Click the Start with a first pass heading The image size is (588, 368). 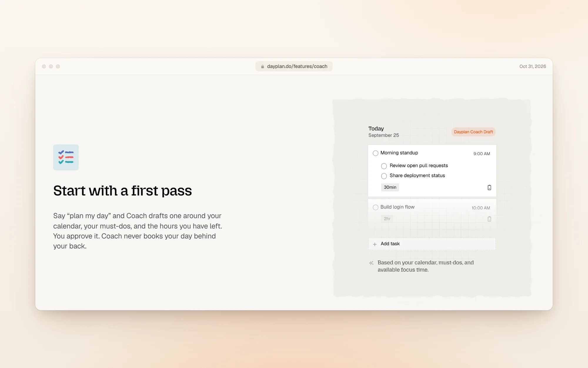click(123, 191)
